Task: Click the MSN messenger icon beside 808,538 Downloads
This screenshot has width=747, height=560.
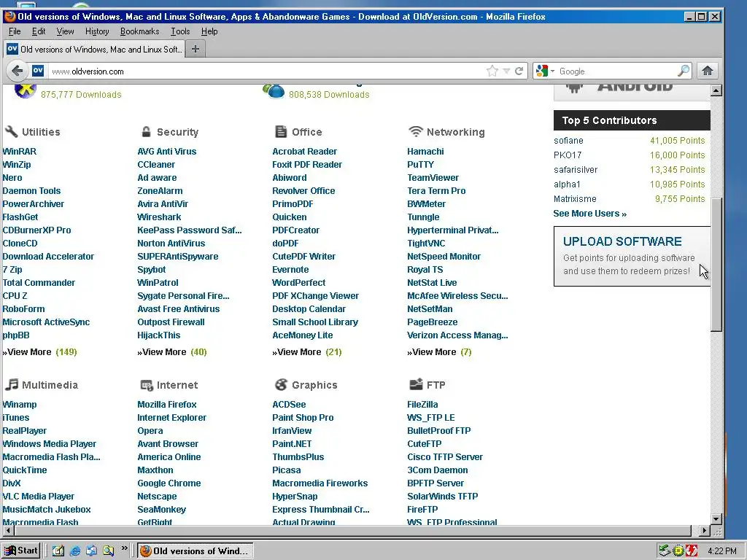Action: coord(274,90)
